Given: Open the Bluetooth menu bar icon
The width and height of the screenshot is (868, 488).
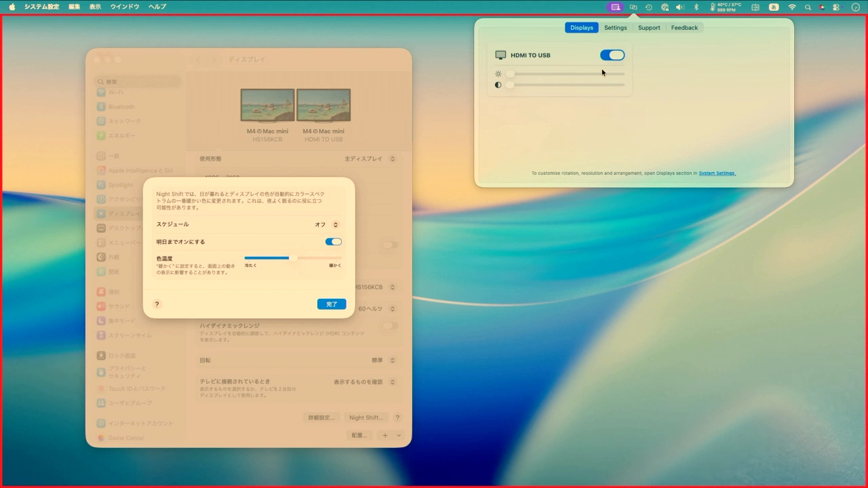Looking at the screenshot, I should pos(696,7).
